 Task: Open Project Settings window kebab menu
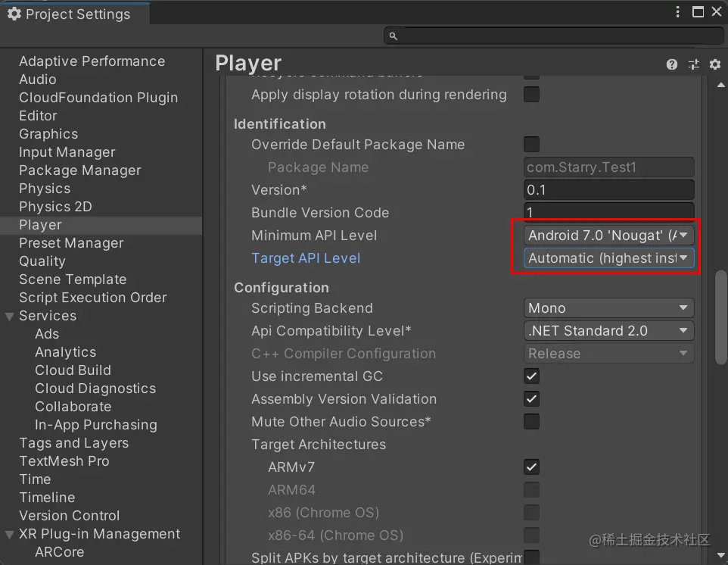678,11
